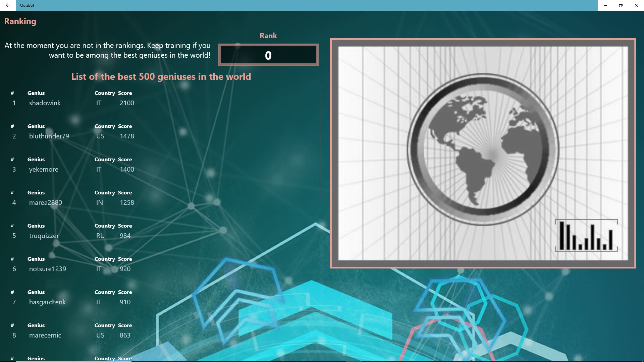644x362 pixels.
Task: Click the RU country code for truquizzer
Action: 100,236
